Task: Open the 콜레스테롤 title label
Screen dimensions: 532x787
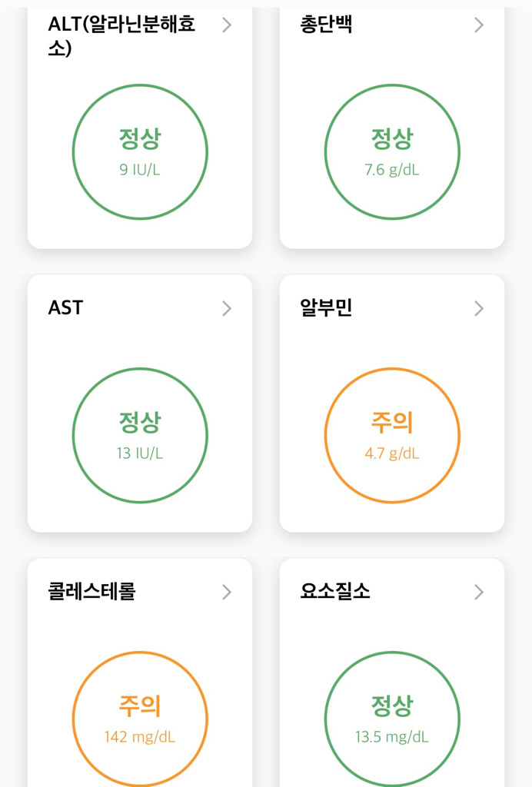Action: (91, 591)
